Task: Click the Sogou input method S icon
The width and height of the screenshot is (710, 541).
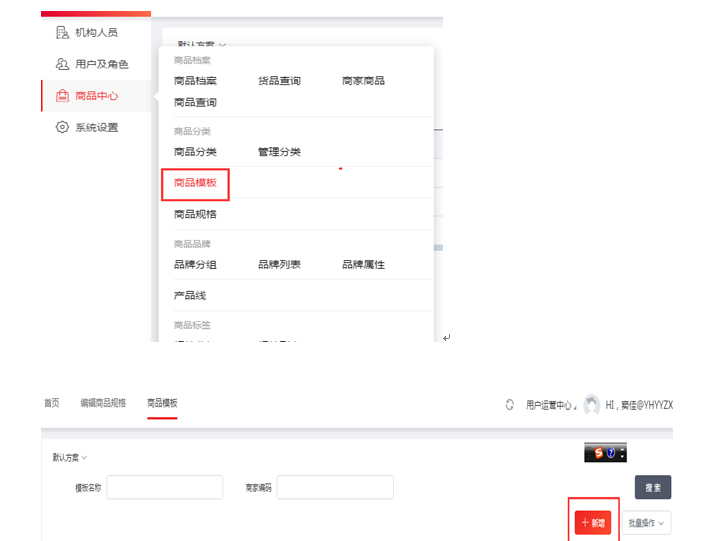Action: [x=598, y=452]
